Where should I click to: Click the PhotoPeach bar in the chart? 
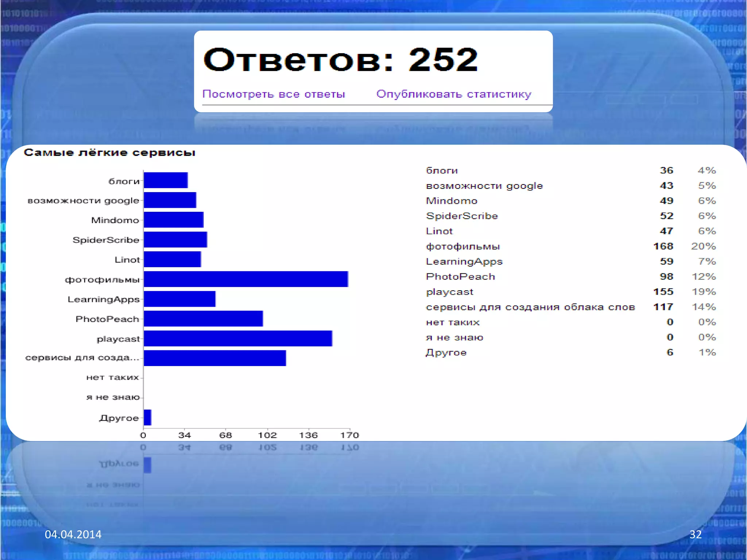point(203,319)
